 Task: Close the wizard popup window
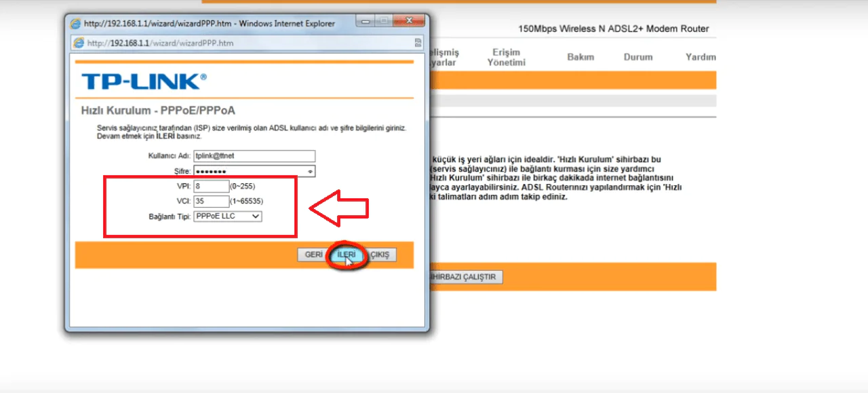tap(408, 21)
